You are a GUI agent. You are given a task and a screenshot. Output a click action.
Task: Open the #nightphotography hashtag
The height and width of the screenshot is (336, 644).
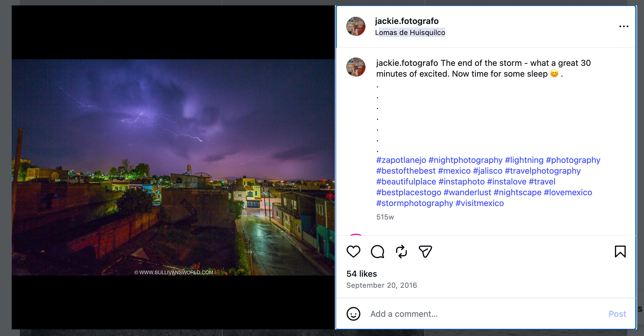[x=465, y=160]
